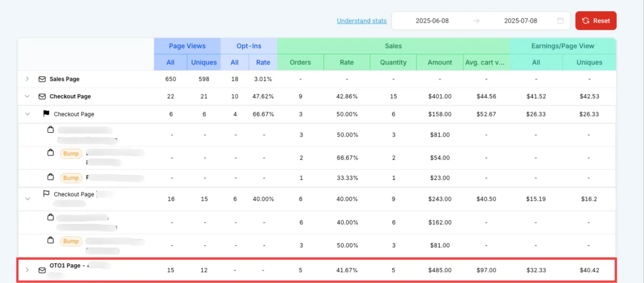Click the $42.53 earnings cell
The width and height of the screenshot is (644, 283).
point(589,97)
